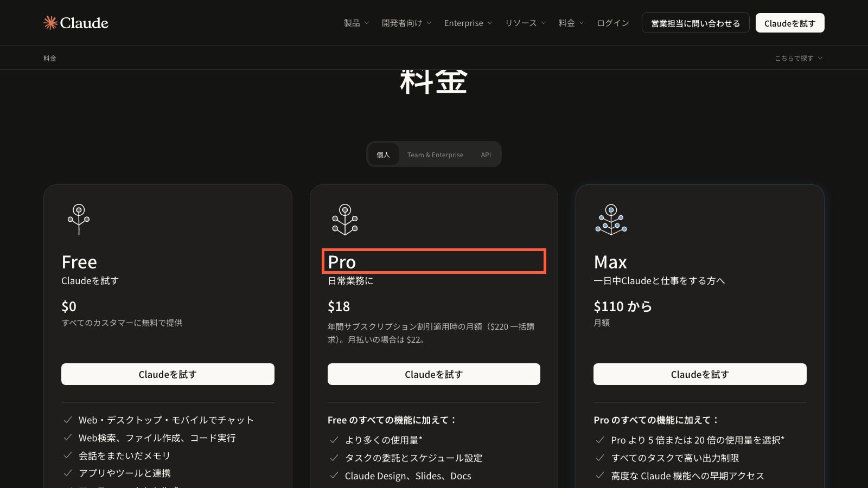Click 一日中Claudeと仕事をする方へ subtitle
This screenshot has width=868, height=488.
[659, 281]
